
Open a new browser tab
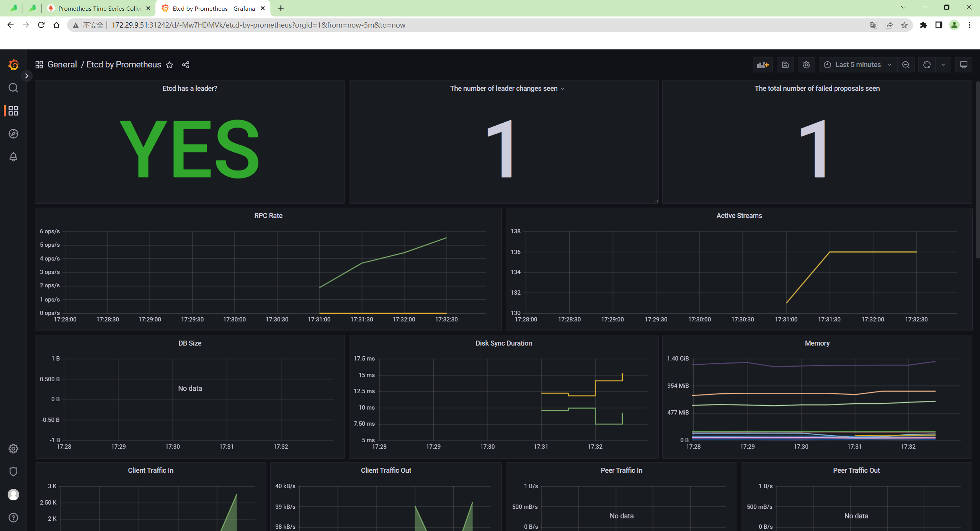[x=281, y=8]
